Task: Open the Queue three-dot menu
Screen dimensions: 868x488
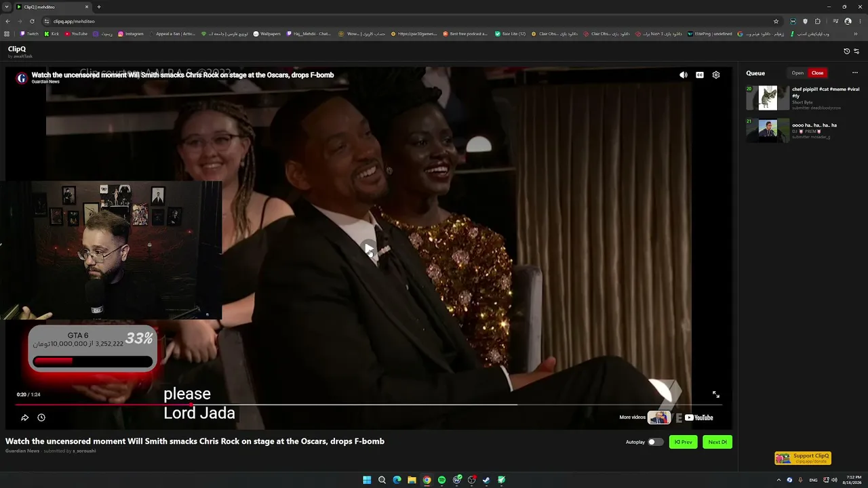Action: 855,73
